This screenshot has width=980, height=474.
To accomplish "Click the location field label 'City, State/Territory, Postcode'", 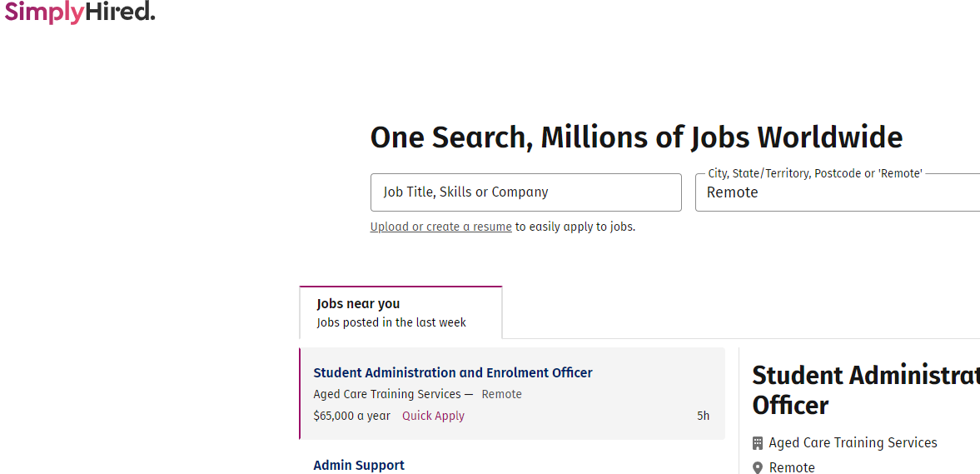I will click(x=814, y=174).
